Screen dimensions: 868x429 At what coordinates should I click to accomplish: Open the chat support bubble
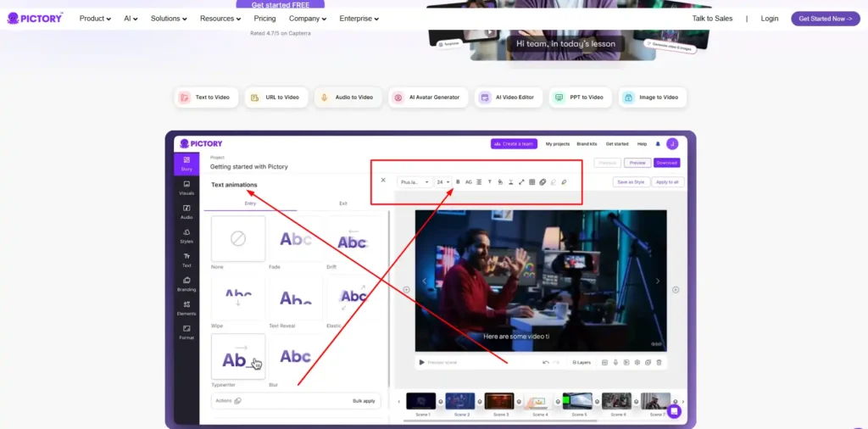pos(674,411)
